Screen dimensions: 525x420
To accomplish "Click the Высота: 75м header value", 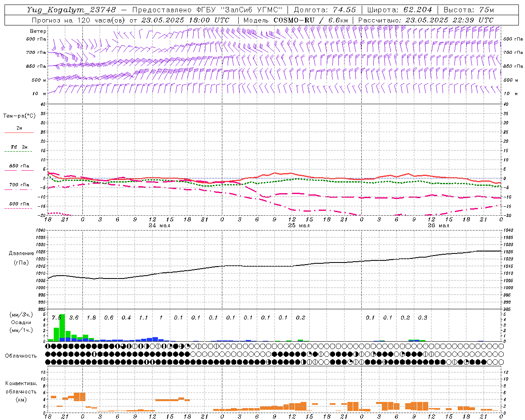I will [x=469, y=10].
